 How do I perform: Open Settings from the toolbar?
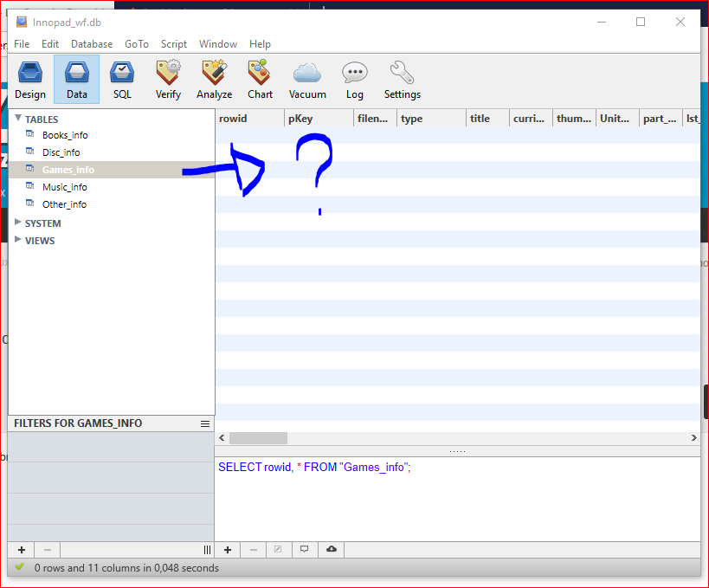point(402,80)
